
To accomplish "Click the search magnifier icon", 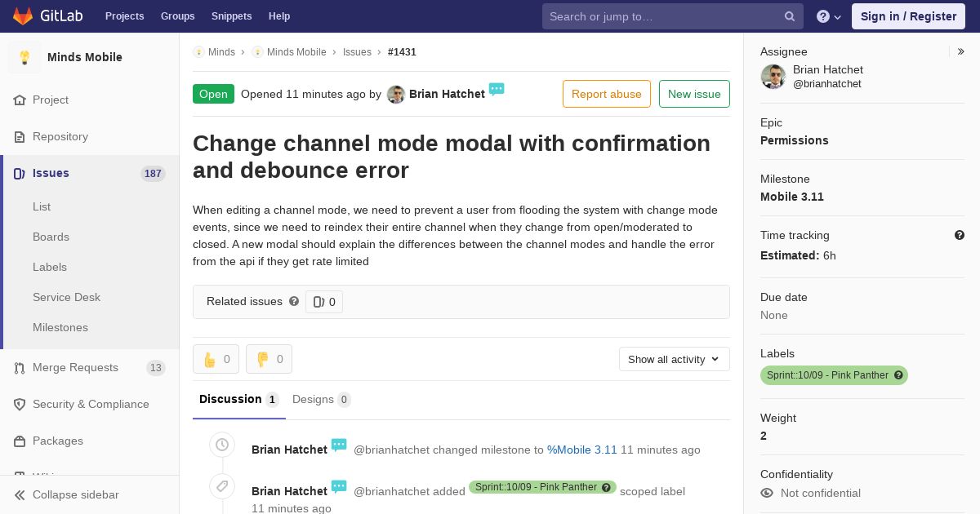I will tap(790, 16).
